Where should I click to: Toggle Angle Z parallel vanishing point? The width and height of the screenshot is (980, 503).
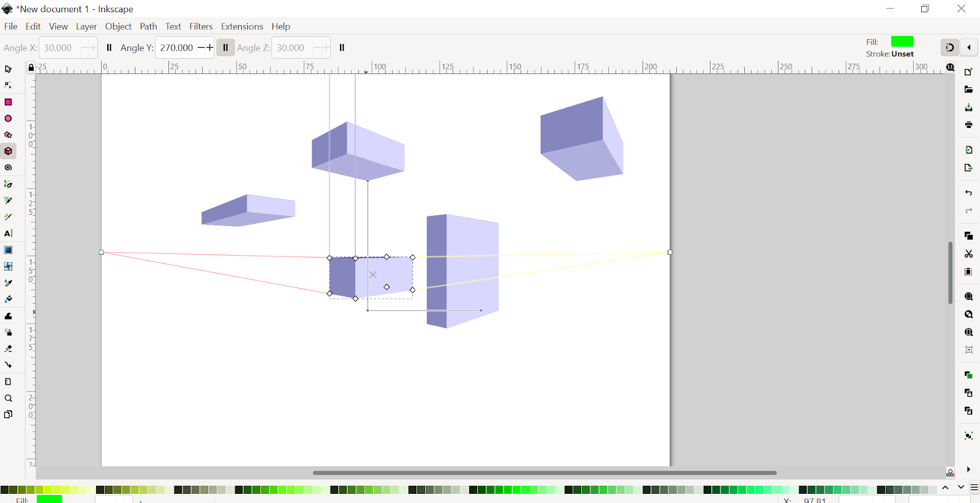tap(342, 48)
